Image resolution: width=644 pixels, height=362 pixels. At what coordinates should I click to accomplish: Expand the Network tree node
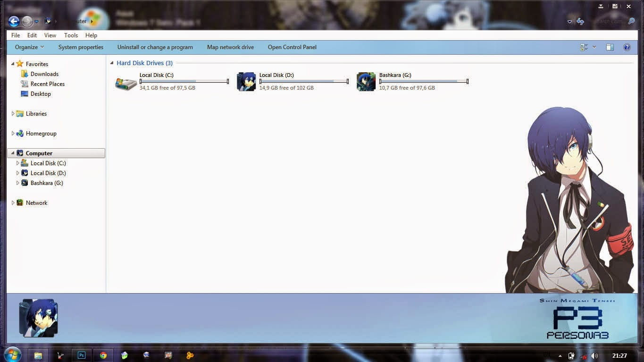point(13,203)
